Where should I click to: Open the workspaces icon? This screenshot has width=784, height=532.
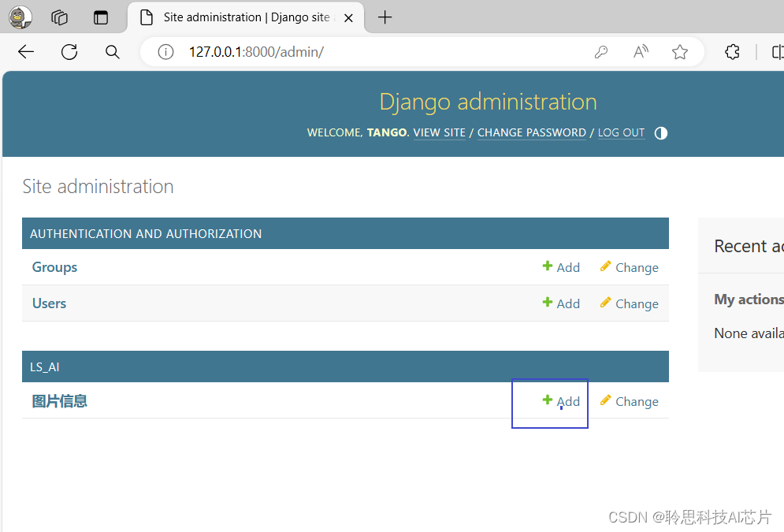click(x=60, y=17)
